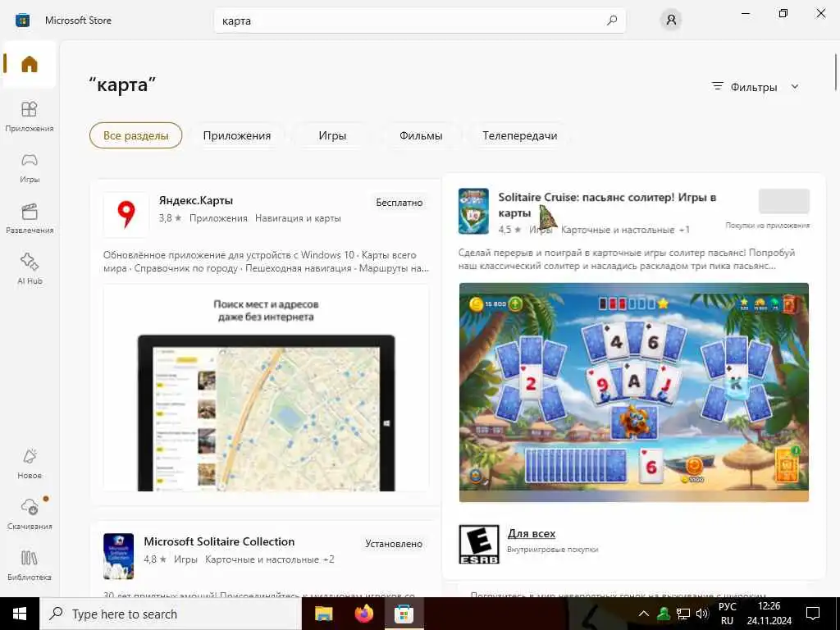Click the 3,8 rating of Яндекс.Карты
The image size is (840, 630).
[171, 218]
